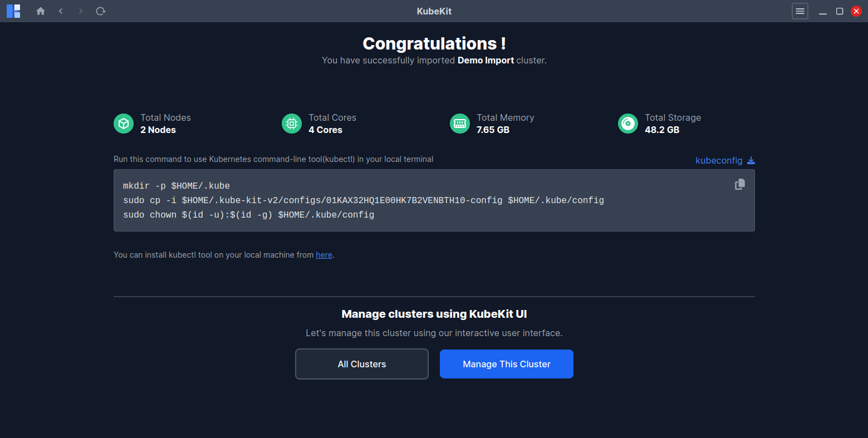Maximize the KubeKit window
868x438 pixels.
(x=840, y=11)
